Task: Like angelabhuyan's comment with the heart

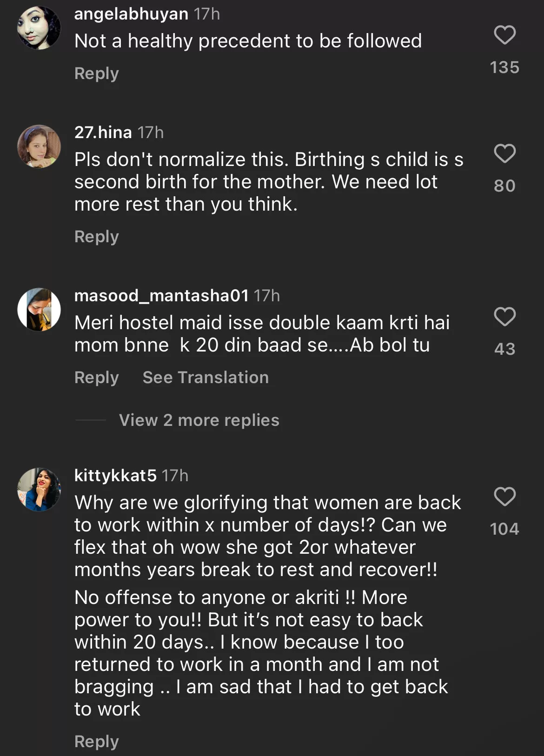Action: point(504,35)
